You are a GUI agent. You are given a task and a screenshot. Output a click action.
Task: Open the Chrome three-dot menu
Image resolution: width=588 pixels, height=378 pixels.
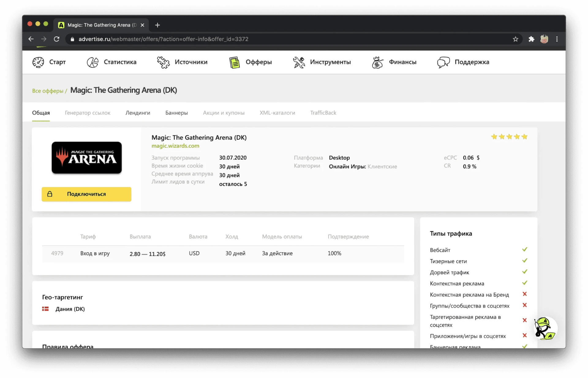coord(557,39)
